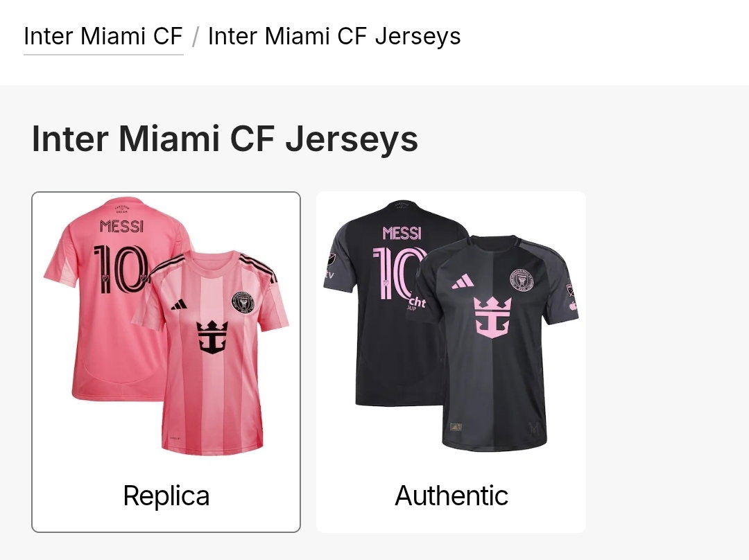Image resolution: width=749 pixels, height=560 pixels.
Task: Click black number 10 on pink jersey
Action: coord(121,270)
